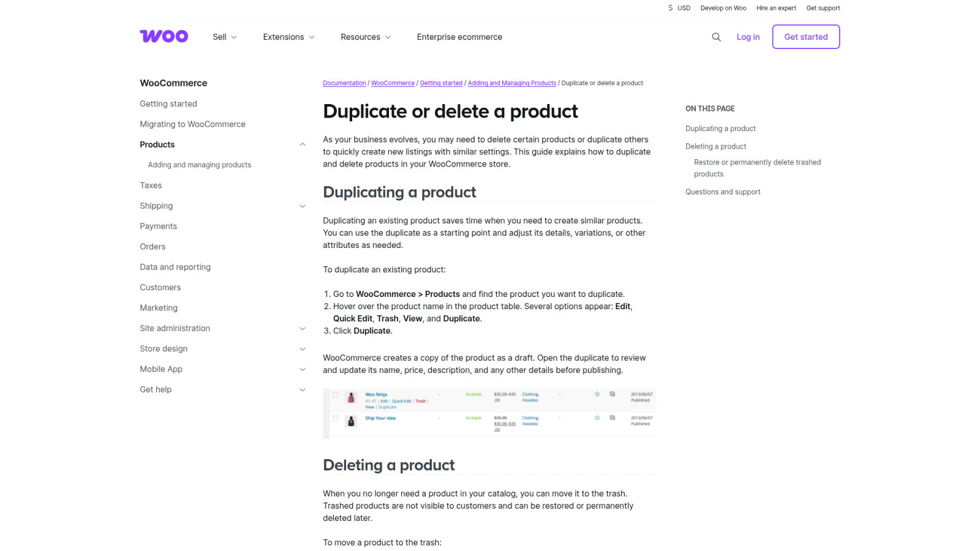The width and height of the screenshot is (980, 551).
Task: Open Adding and managing products sidebar item
Action: 200,165
